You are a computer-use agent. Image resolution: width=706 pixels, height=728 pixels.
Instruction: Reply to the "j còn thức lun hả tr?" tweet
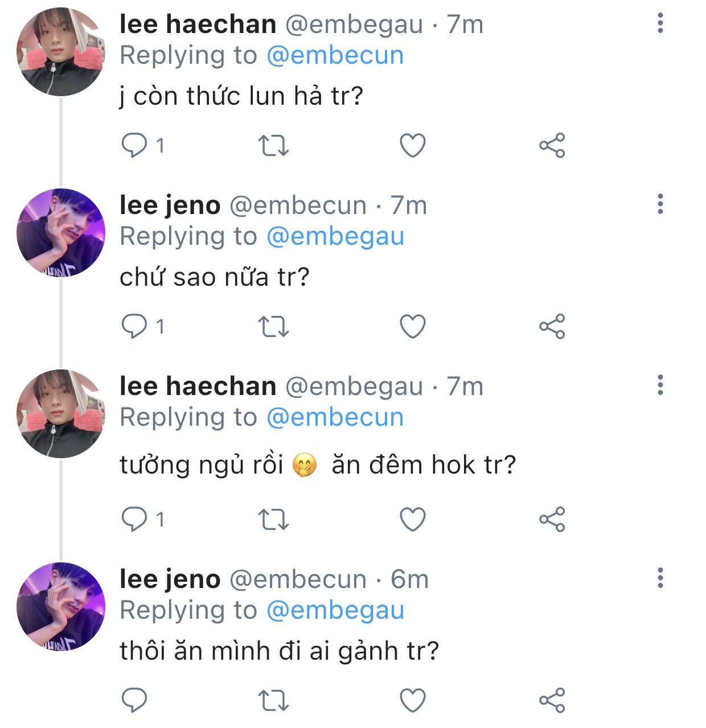click(x=134, y=146)
